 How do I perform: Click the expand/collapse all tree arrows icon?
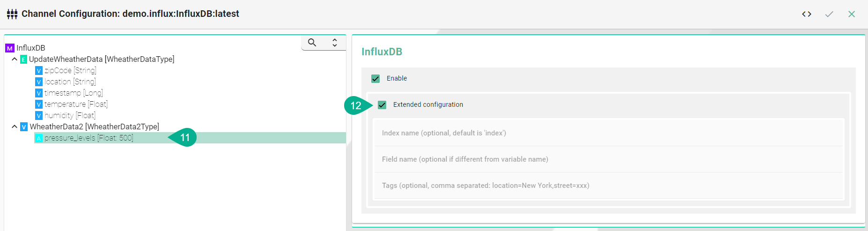(x=334, y=43)
